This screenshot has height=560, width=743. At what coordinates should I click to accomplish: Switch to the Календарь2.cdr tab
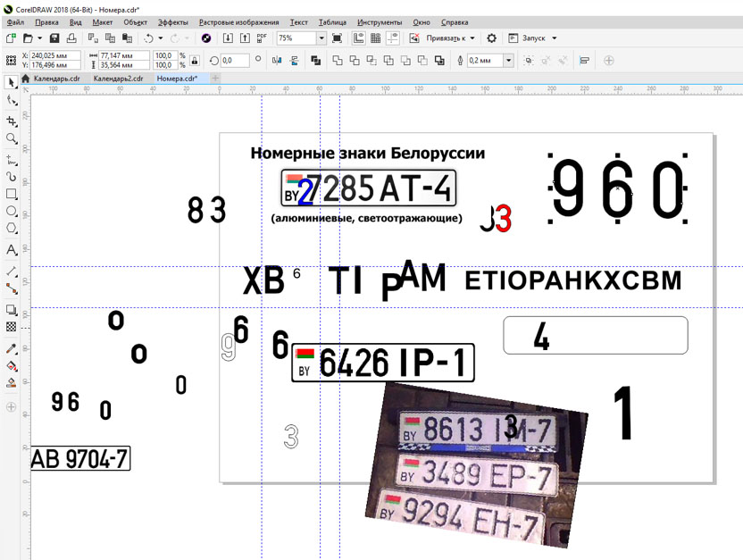(118, 79)
